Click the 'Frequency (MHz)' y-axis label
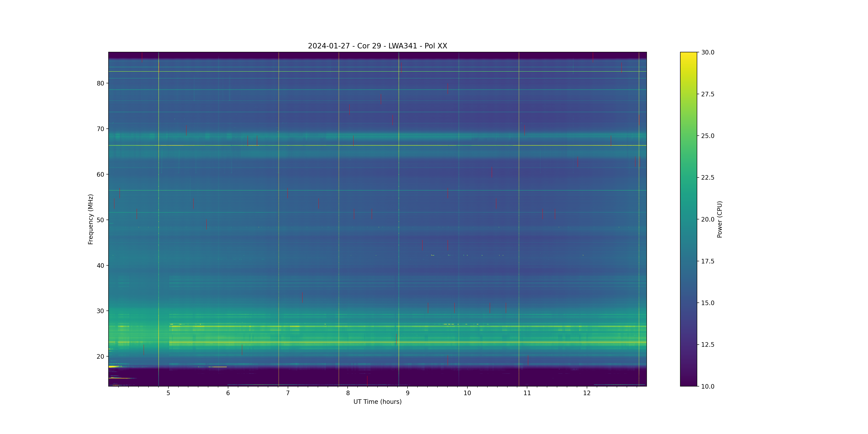This screenshot has width=868, height=434. [x=90, y=219]
